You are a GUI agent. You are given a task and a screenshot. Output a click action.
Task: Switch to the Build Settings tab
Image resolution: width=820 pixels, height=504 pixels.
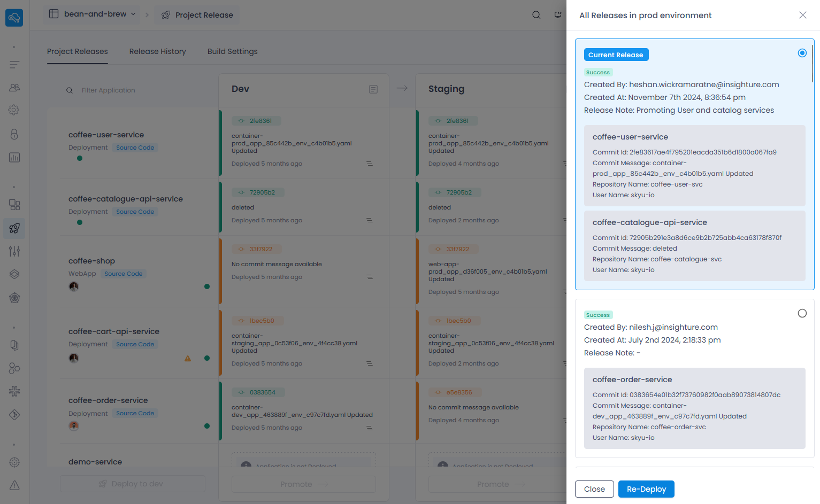pos(233,51)
